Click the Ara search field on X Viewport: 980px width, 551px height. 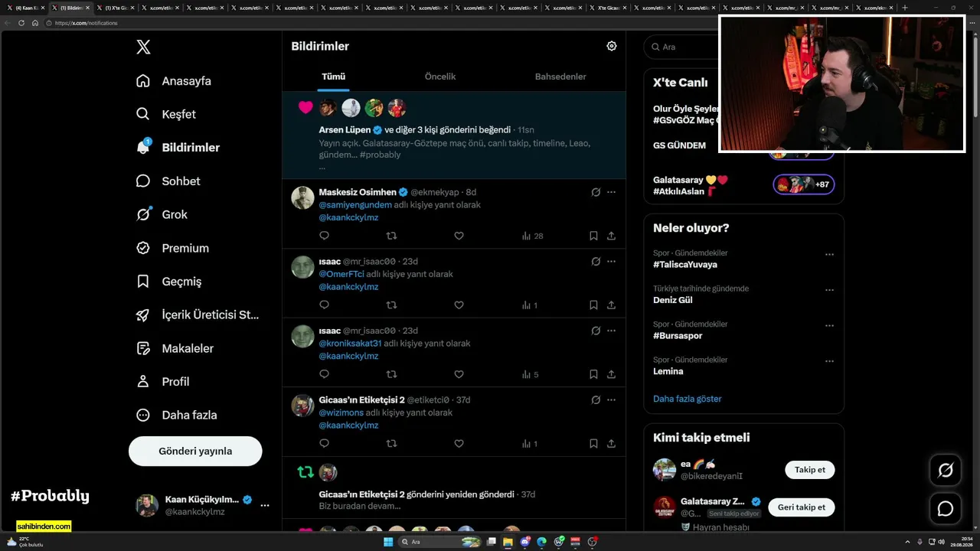[x=681, y=47]
